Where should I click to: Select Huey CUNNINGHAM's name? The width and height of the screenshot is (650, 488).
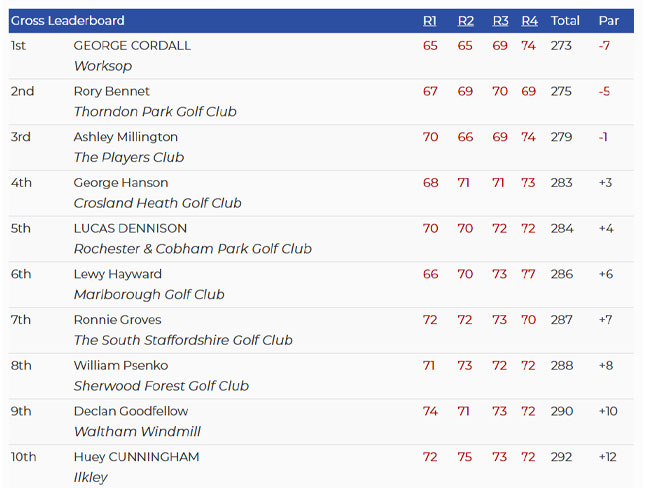point(136,457)
